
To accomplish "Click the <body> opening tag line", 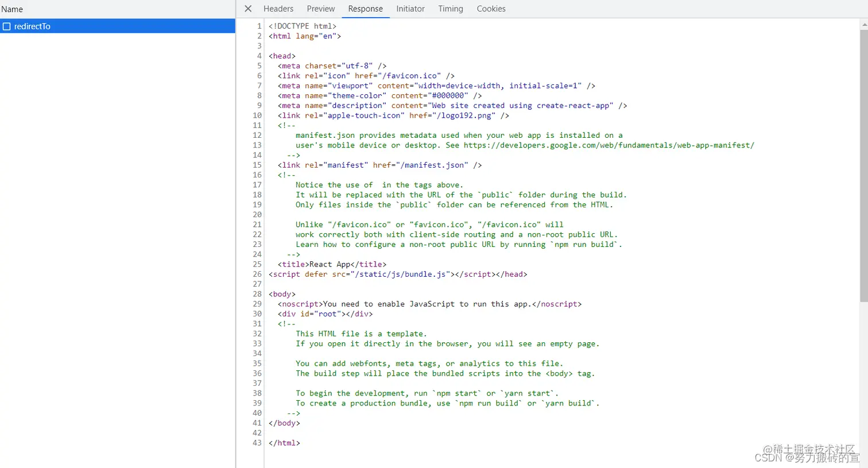I will (x=282, y=294).
